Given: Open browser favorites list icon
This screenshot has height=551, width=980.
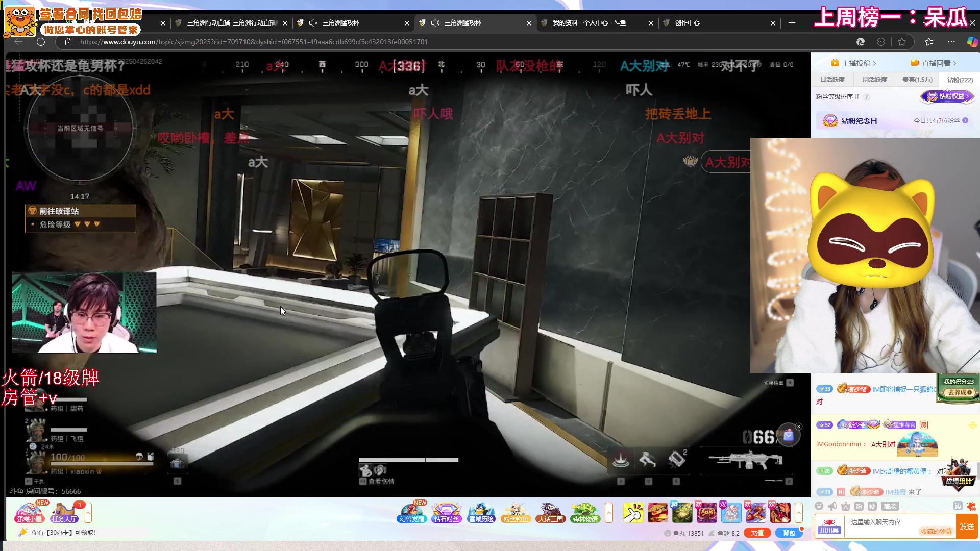Looking at the screenshot, I should 929,42.
